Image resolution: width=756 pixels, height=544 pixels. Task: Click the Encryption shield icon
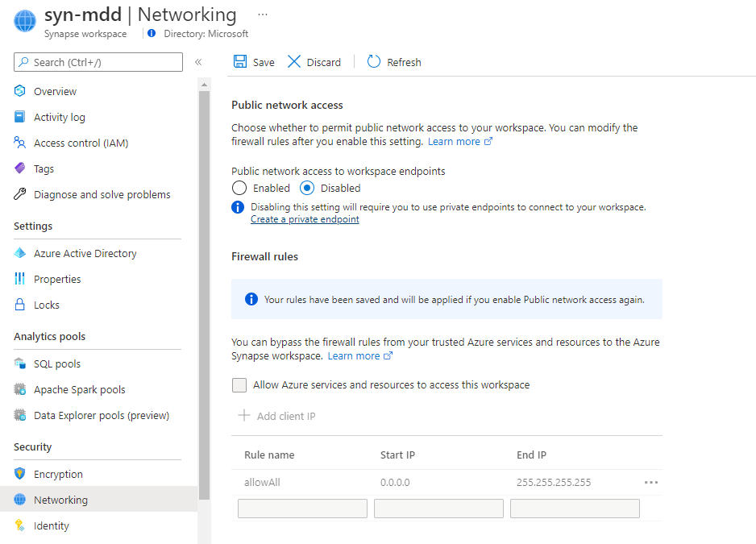(20, 474)
